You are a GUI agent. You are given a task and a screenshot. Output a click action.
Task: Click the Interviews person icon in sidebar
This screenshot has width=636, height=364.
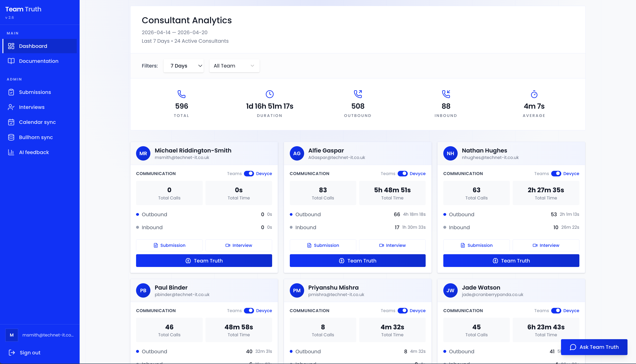11,107
